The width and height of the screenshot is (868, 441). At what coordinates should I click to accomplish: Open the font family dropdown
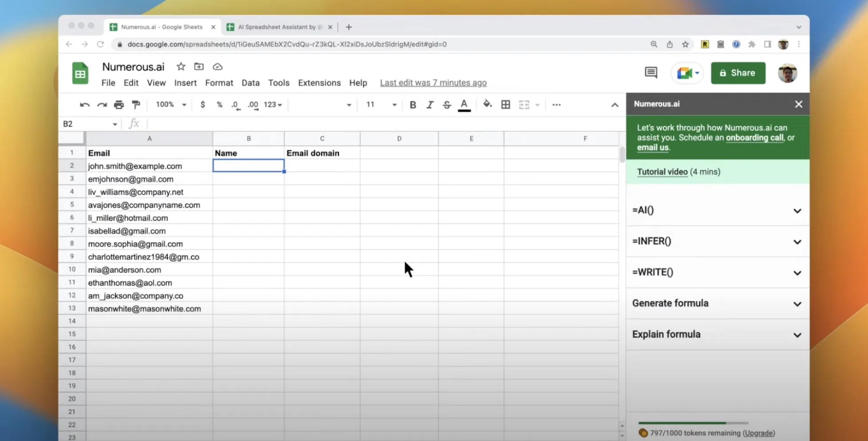322,105
